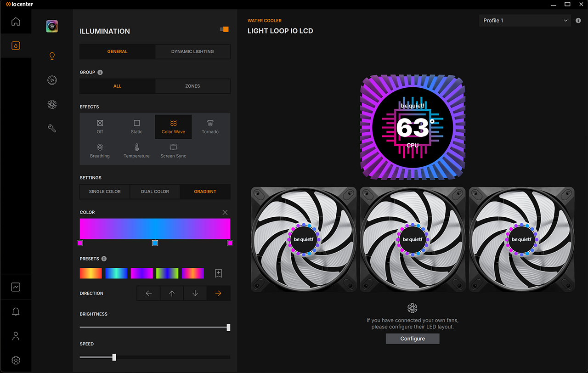Viewport: 588px width, 373px height.
Task: Click the pump LCD showing 63° CPU
Action: (x=413, y=127)
